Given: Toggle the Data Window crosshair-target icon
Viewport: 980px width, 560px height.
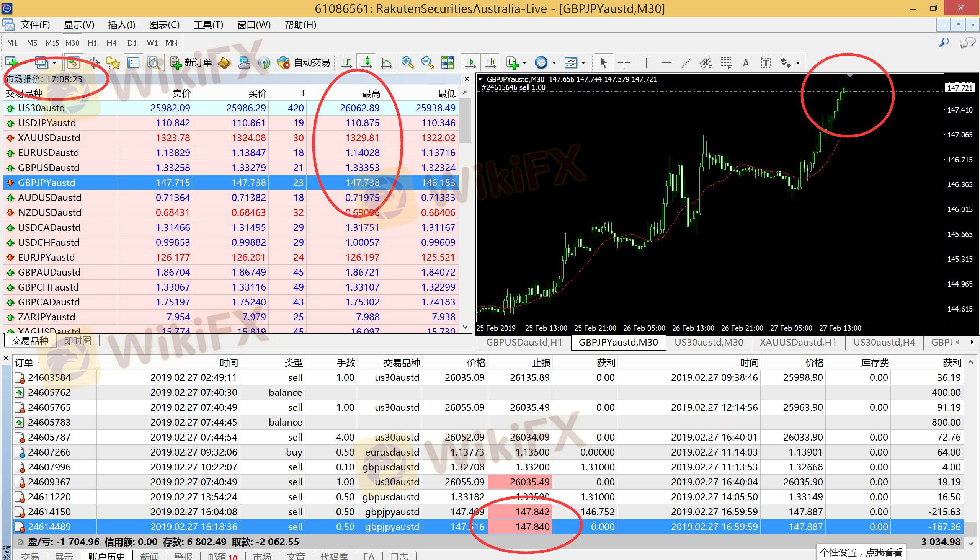Looking at the screenshot, I should click(x=94, y=62).
